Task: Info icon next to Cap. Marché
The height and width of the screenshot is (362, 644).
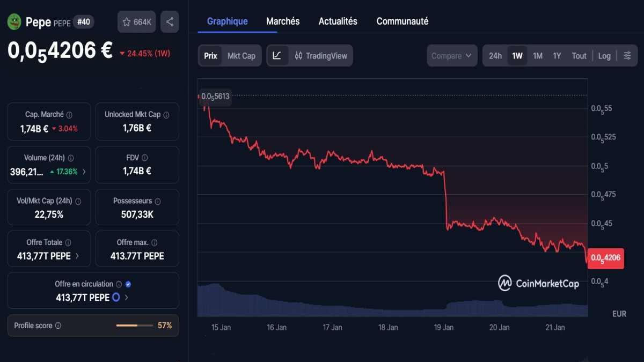Action: pos(69,115)
